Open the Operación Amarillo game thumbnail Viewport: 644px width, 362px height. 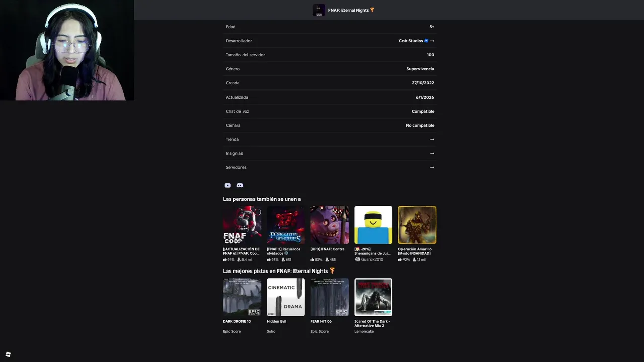point(417,225)
